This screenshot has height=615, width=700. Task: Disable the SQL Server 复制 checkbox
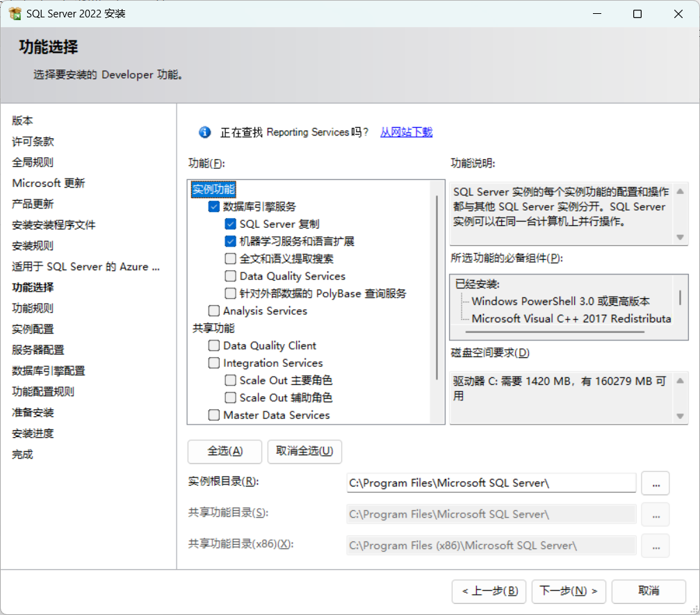point(231,224)
